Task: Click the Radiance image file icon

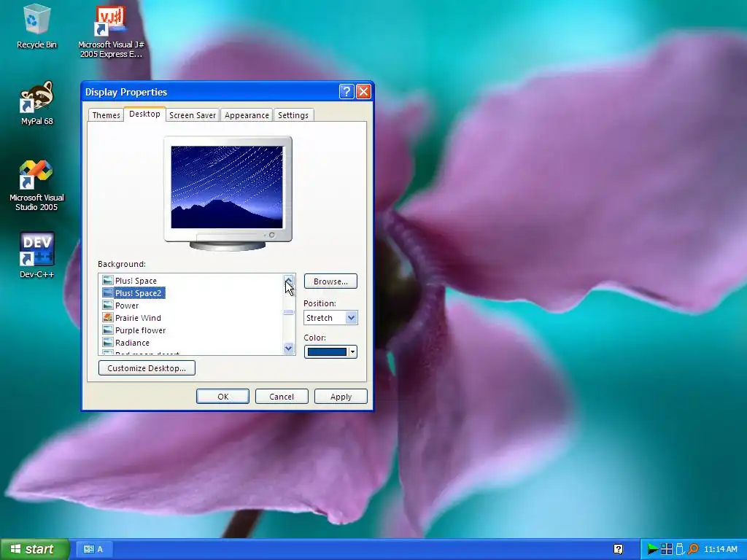Action: pos(108,343)
